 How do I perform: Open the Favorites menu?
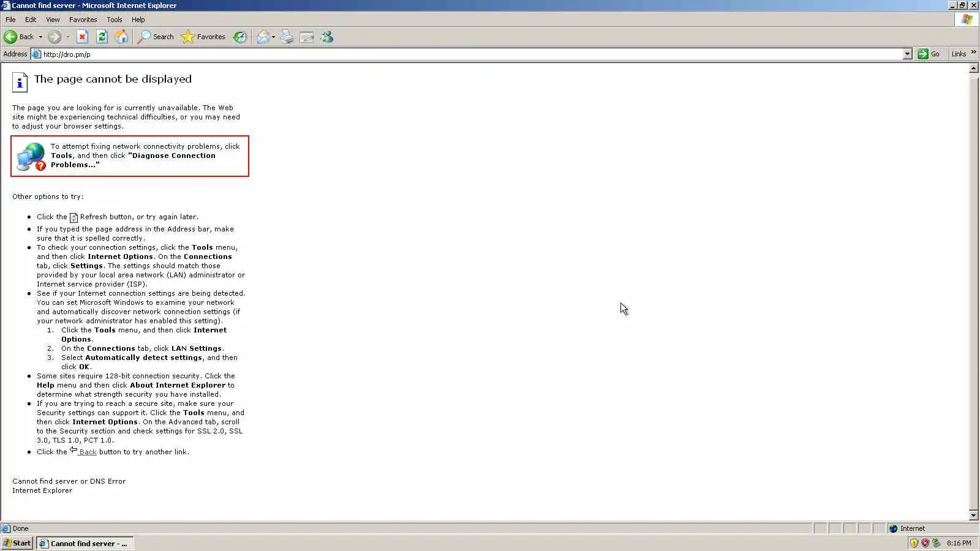(x=83, y=20)
